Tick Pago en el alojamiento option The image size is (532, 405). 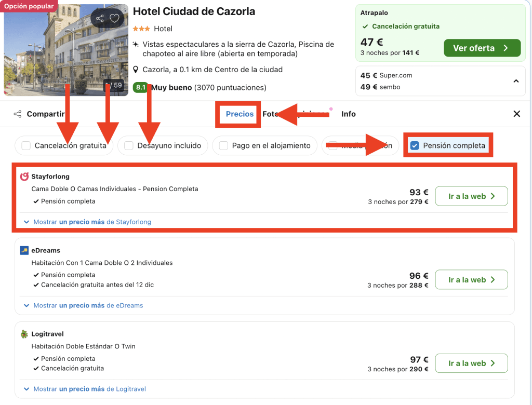click(x=223, y=146)
